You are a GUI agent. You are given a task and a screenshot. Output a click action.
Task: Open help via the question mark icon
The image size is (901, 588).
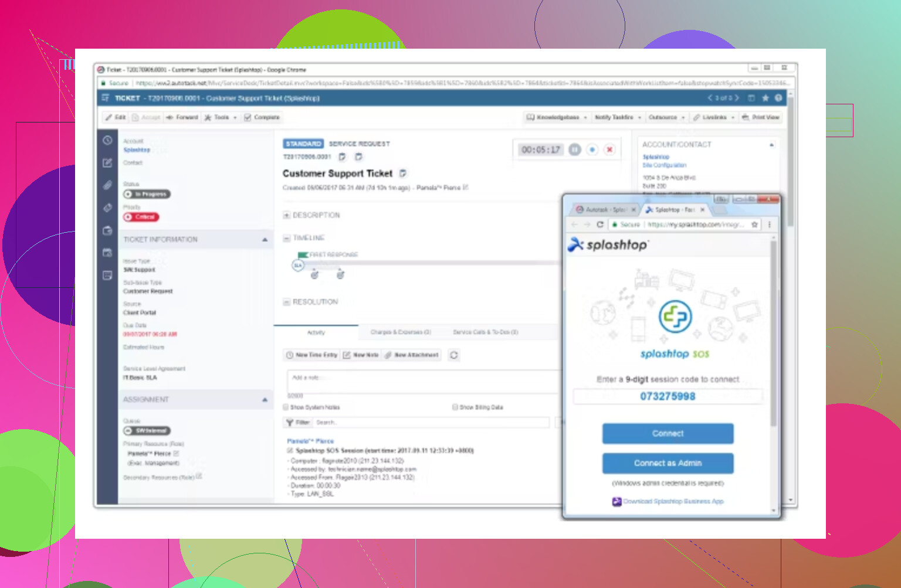point(778,98)
